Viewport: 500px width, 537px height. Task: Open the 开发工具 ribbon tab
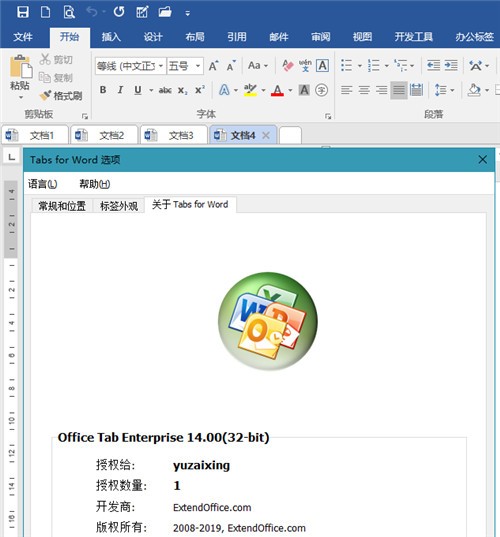click(x=414, y=37)
